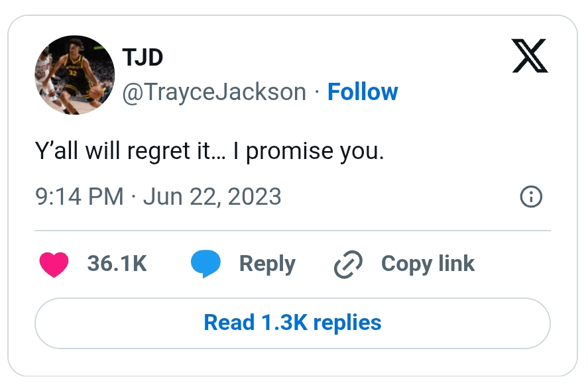Open the info icon near the timestamp
This screenshot has width=588, height=385.
[x=530, y=197]
